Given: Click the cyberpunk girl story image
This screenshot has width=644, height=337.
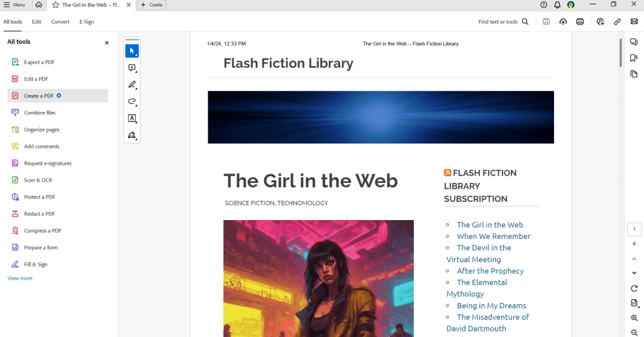Looking at the screenshot, I should (x=318, y=279).
